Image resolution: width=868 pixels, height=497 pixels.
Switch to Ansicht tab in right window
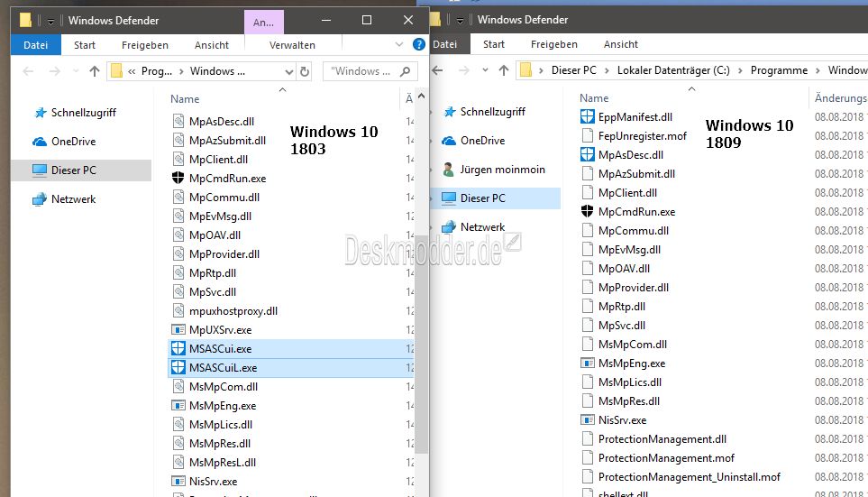[x=620, y=44]
